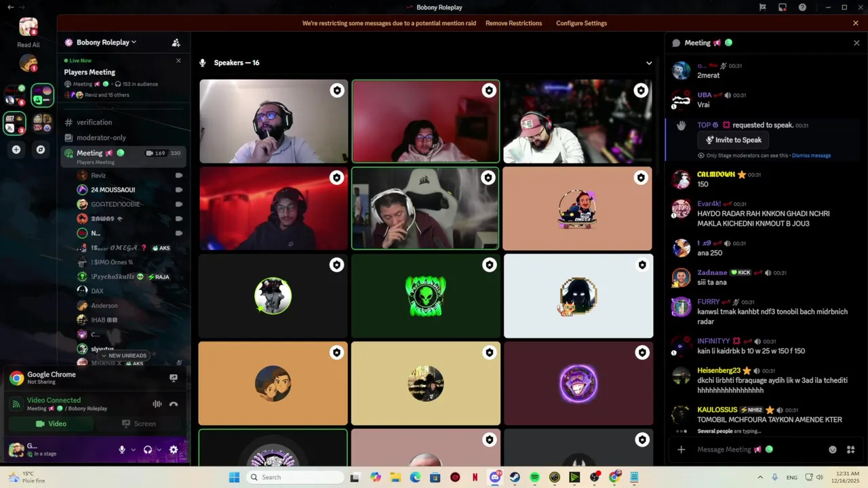
Task: Click the shield on purple monkey tile
Action: pyautogui.click(x=642, y=352)
